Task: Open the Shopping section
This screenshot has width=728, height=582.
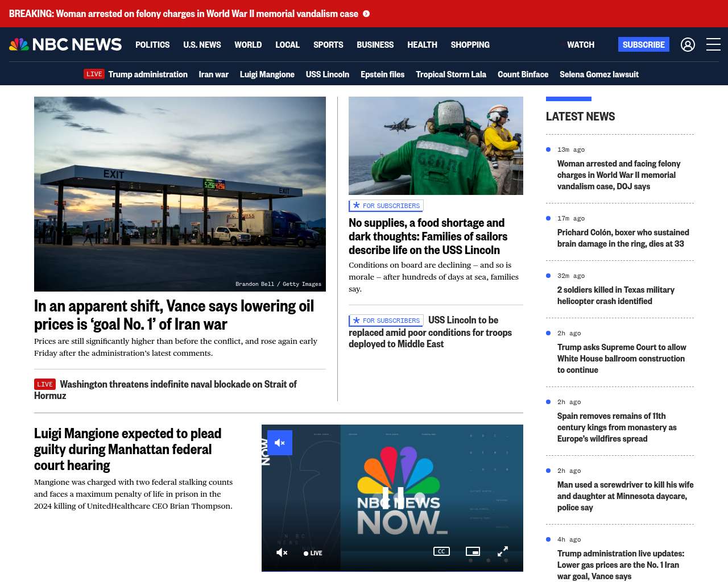Action: pyautogui.click(x=470, y=44)
